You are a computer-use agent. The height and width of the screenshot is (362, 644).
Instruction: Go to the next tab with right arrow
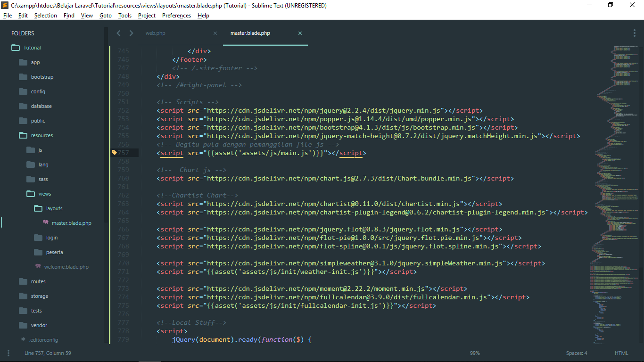tap(131, 33)
